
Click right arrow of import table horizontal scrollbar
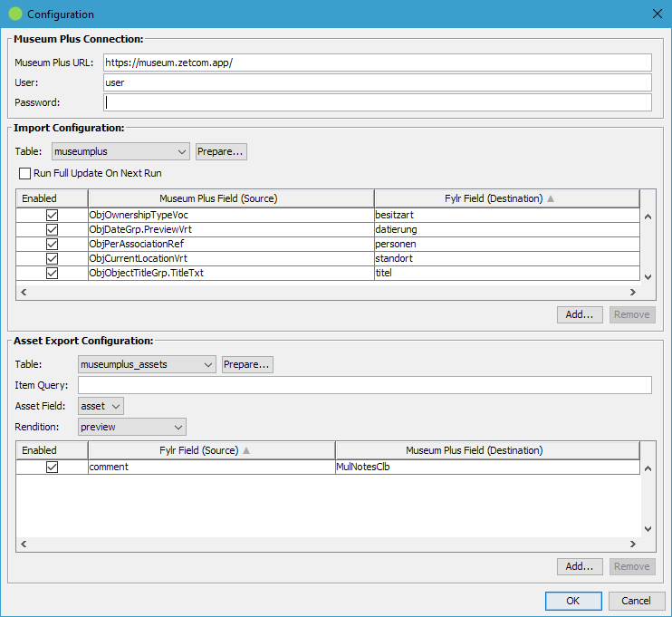coord(633,293)
